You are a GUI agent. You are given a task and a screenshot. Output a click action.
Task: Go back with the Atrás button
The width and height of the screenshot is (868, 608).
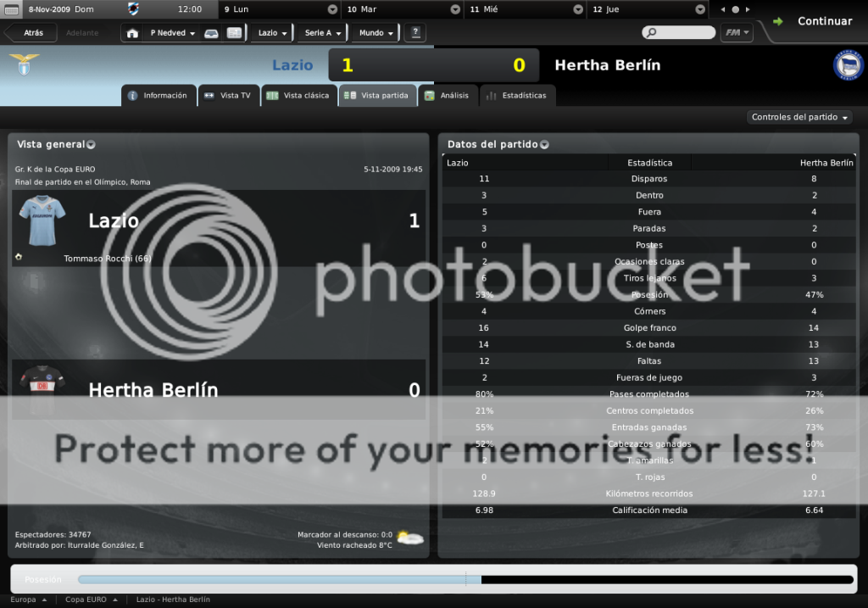[x=31, y=33]
